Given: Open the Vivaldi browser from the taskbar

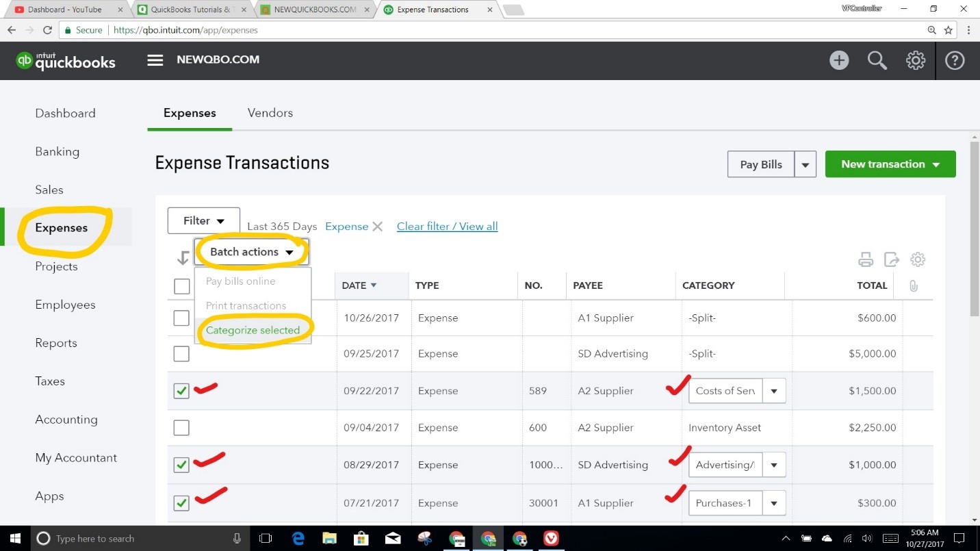Looking at the screenshot, I should tap(551, 539).
